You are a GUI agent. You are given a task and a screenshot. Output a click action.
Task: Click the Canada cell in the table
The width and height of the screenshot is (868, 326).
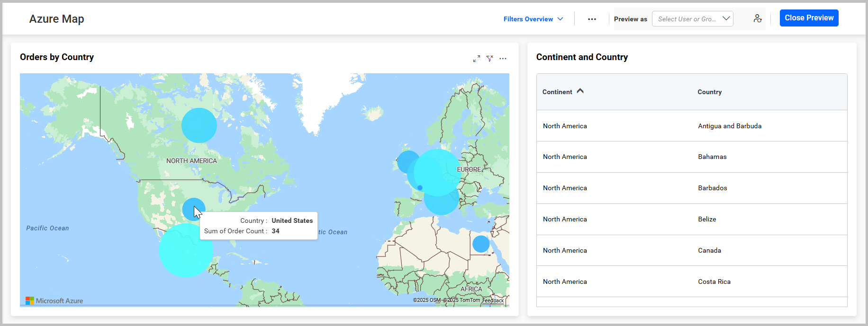pos(709,250)
